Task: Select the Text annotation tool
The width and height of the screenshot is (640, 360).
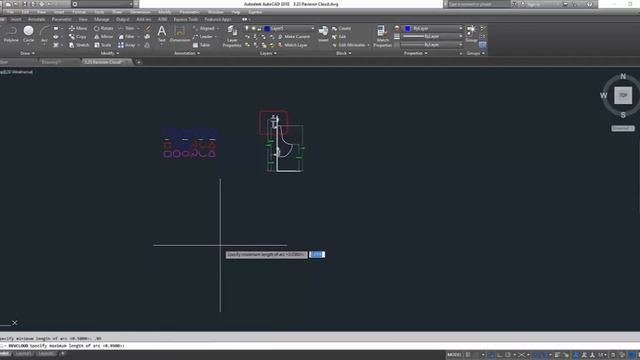Action: coord(162,34)
